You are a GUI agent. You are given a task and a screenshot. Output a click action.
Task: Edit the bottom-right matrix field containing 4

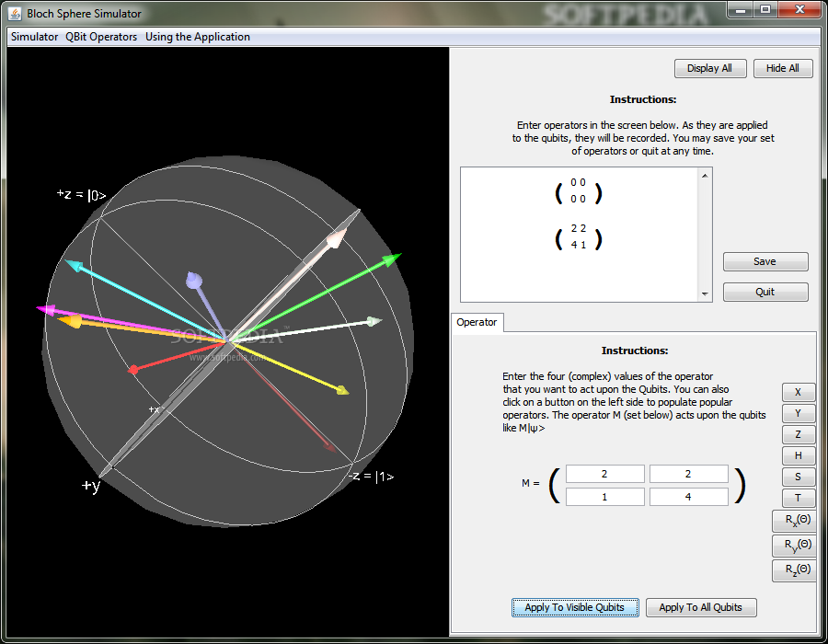pos(688,497)
